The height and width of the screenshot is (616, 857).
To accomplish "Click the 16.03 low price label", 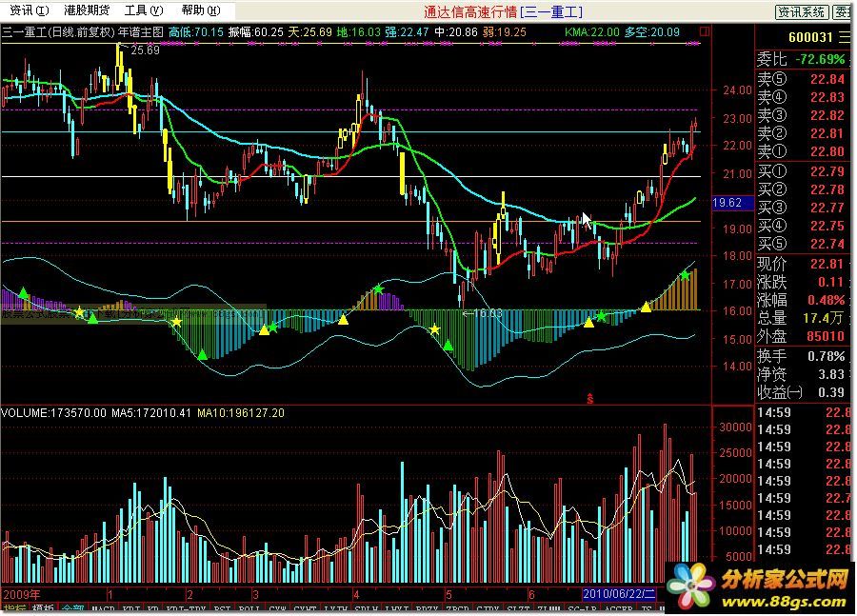I will tap(487, 314).
